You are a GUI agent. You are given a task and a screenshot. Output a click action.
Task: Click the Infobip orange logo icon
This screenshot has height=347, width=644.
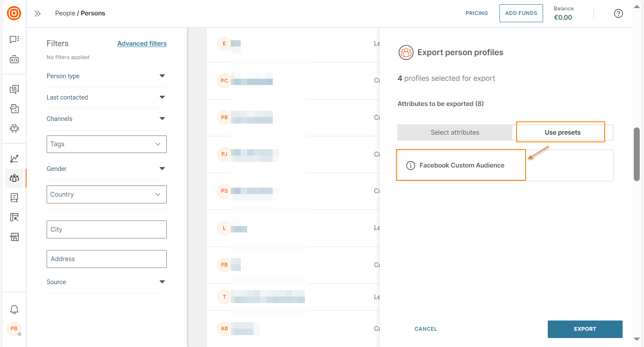pos(14,13)
